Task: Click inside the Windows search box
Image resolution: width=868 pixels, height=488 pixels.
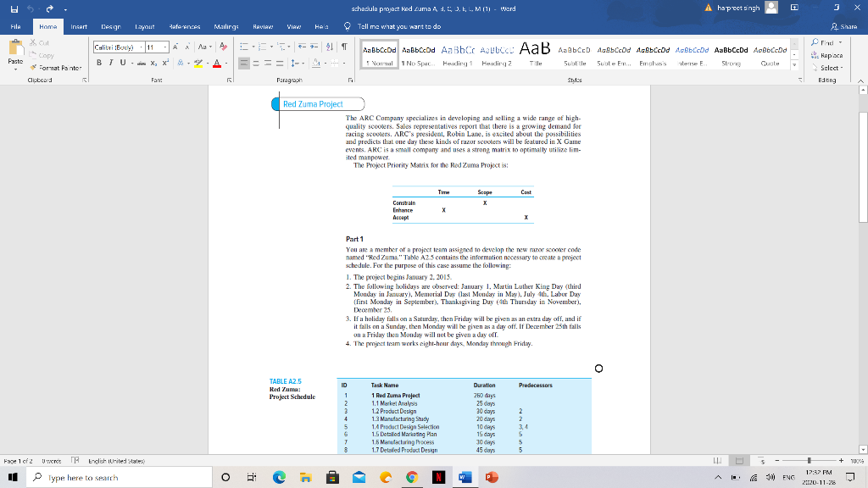Action: click(102, 478)
